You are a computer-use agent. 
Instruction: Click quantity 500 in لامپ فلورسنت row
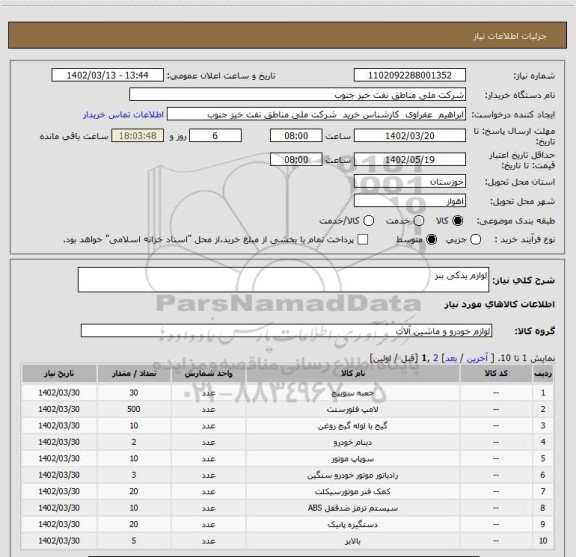pyautogui.click(x=134, y=409)
